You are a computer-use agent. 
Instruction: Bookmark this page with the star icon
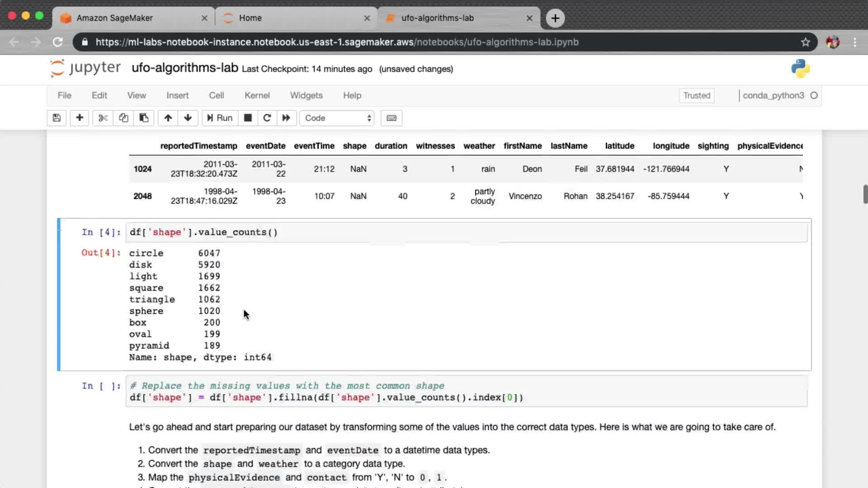point(805,42)
